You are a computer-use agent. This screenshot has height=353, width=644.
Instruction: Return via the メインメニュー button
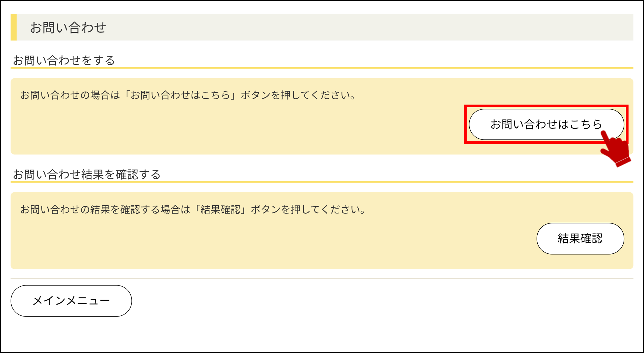coord(71,301)
